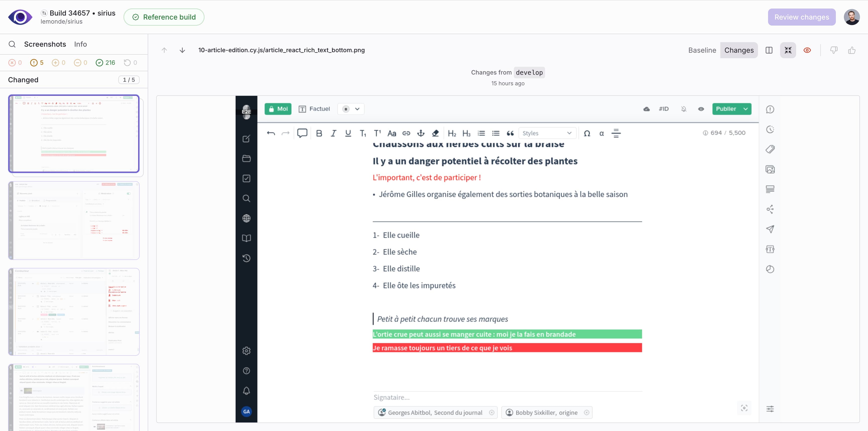Remove Georges Abitbol signatory chip
The width and height of the screenshot is (868, 431).
[492, 412]
